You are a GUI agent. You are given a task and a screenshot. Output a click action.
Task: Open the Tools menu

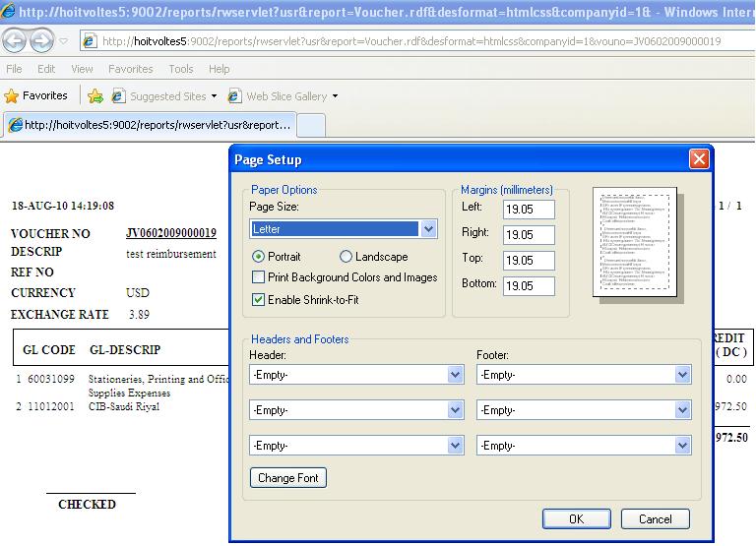point(181,69)
